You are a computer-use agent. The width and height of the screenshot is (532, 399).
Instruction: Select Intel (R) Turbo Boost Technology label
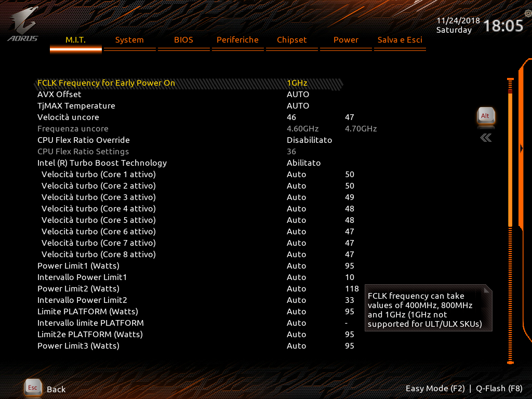(102, 163)
